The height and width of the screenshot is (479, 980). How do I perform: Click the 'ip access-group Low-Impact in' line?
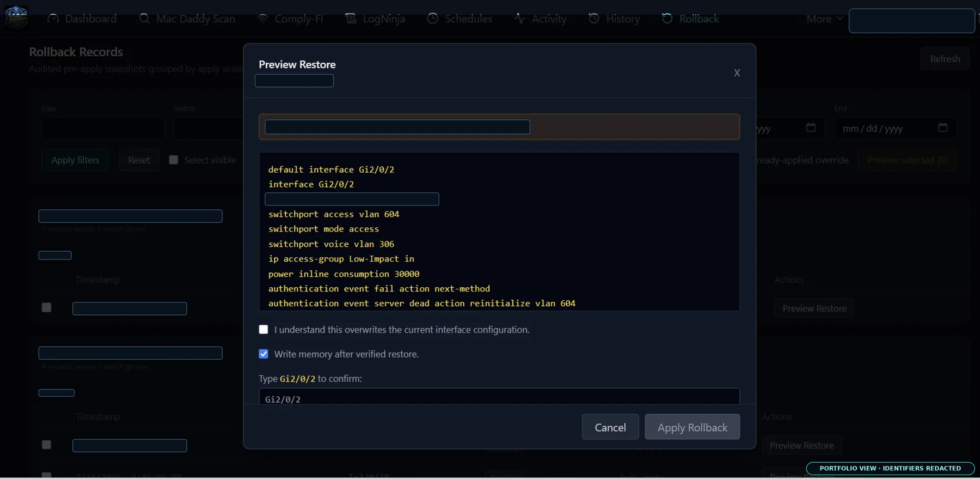(x=341, y=259)
